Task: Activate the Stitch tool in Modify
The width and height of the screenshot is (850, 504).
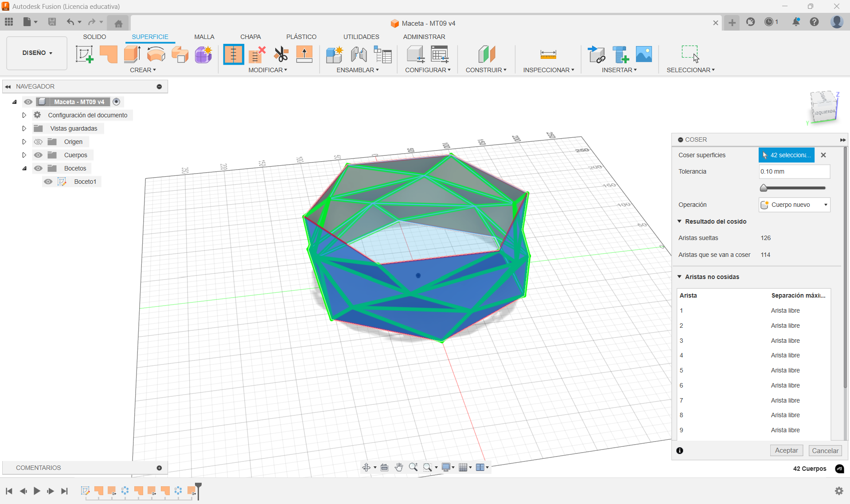Action: (x=233, y=54)
